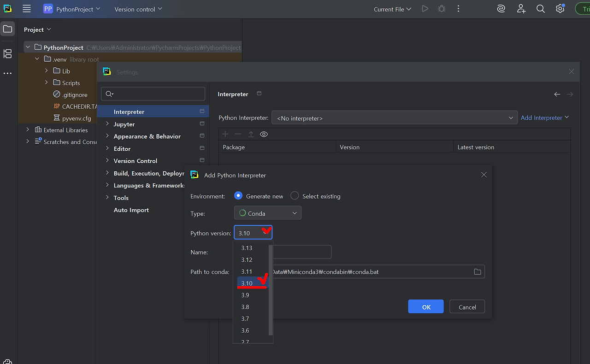Image resolution: width=590 pixels, height=364 pixels.
Task: Open the Python version combo box
Action: (x=253, y=233)
